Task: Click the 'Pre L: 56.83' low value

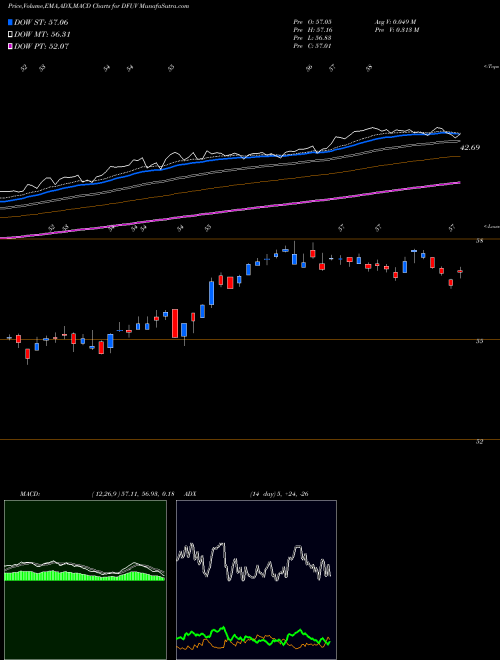Action: coord(312,38)
